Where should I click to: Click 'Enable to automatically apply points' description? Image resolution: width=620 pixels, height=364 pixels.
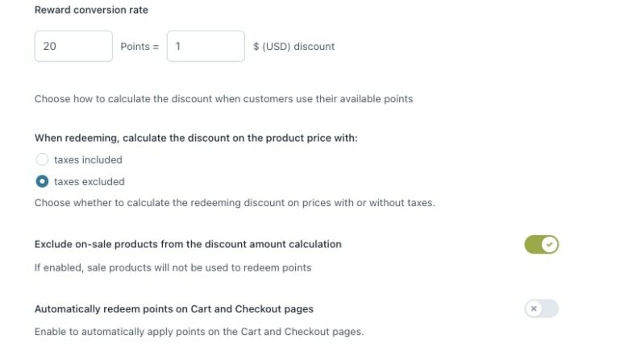[x=199, y=332]
